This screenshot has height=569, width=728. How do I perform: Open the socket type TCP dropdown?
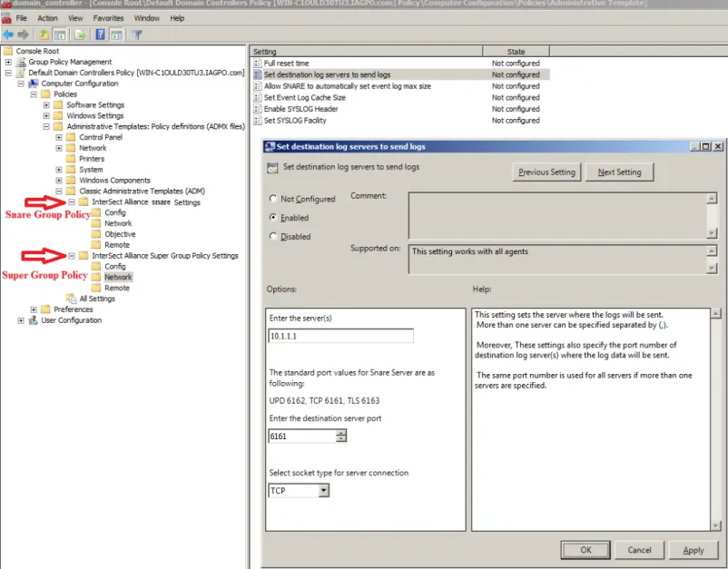(x=324, y=491)
